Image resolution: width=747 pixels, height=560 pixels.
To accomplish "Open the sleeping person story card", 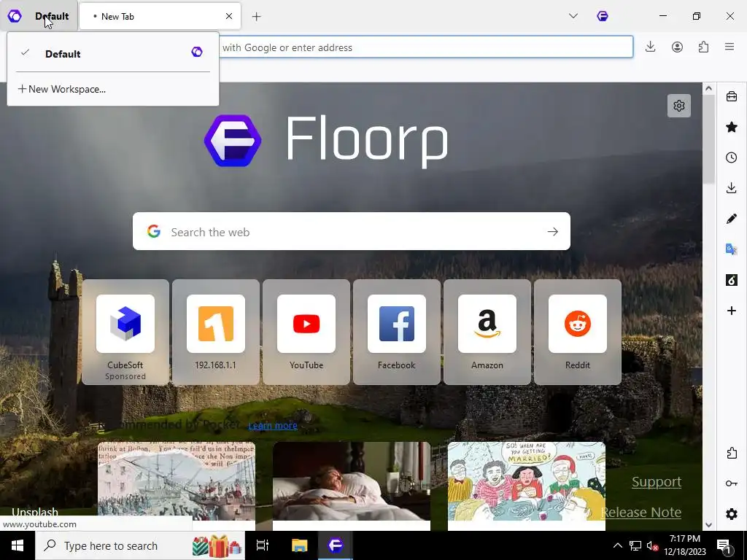I will [352, 486].
